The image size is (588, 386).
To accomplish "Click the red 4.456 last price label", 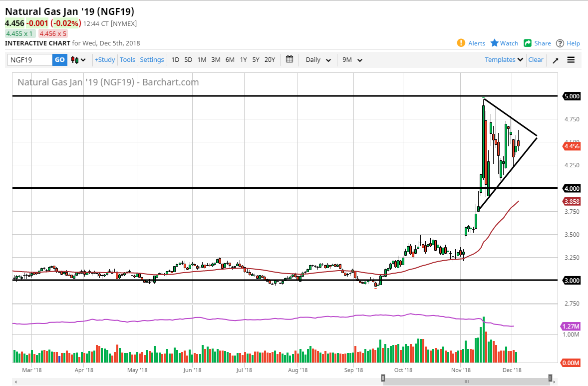I will click(x=572, y=146).
